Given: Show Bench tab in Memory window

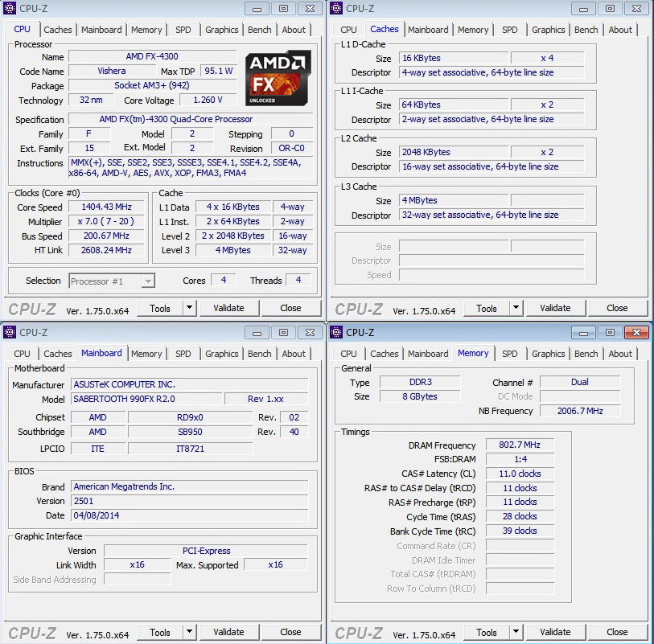Looking at the screenshot, I should coord(586,354).
